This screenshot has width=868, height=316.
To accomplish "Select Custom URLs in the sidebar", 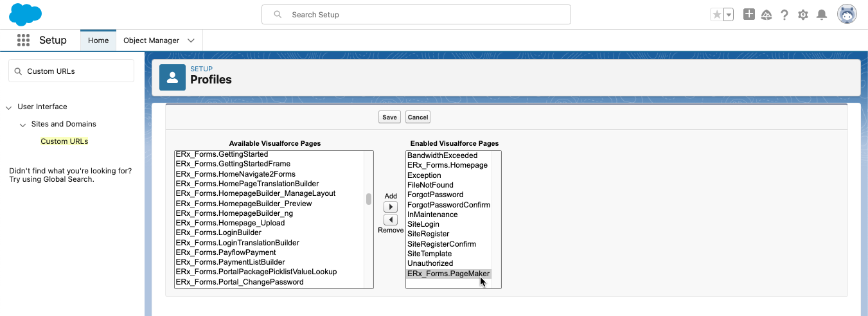I will pyautogui.click(x=64, y=141).
